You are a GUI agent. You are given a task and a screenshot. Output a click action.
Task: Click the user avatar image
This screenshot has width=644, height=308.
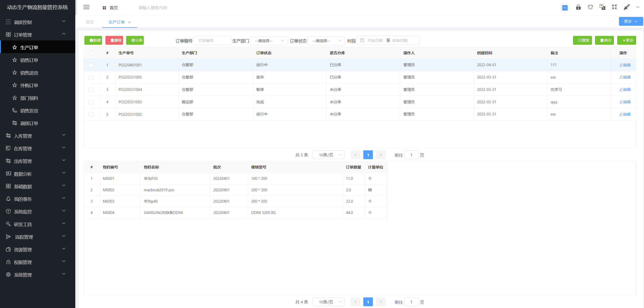[627, 7]
